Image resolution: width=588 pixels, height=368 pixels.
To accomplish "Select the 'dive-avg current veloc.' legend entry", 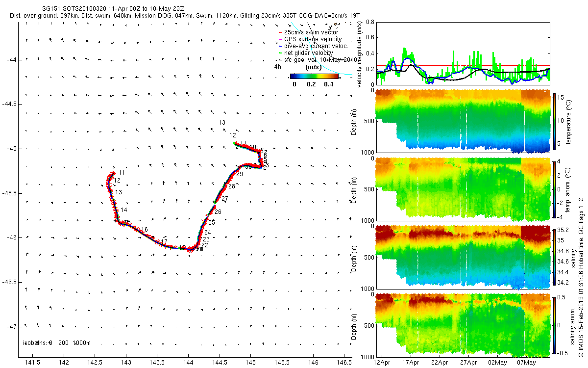I will pos(313,46).
